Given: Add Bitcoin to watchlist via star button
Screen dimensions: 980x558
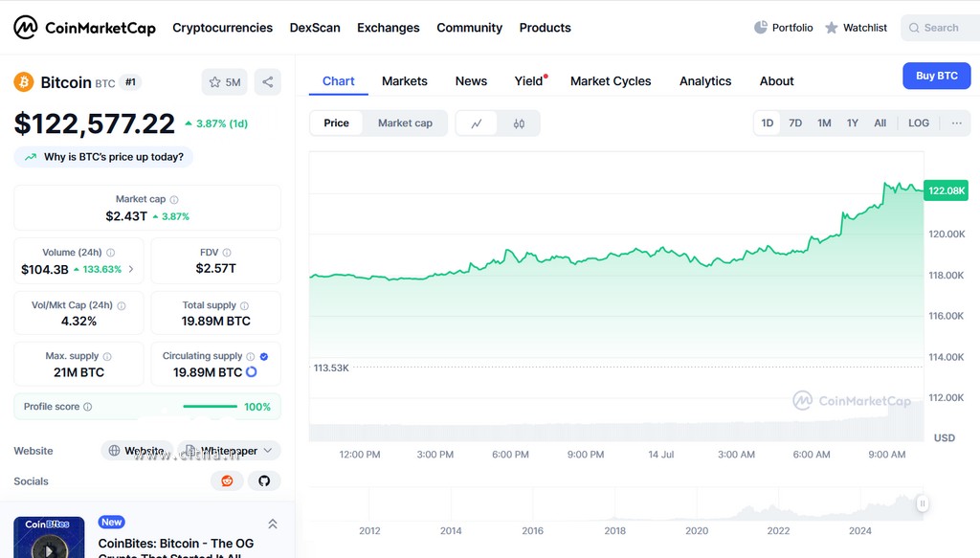Looking at the screenshot, I should point(224,82).
